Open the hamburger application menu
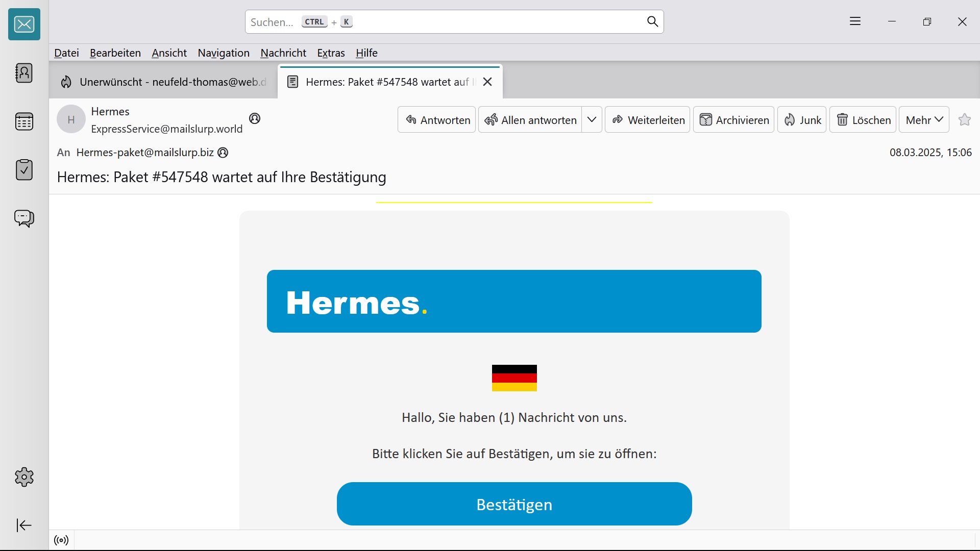This screenshot has width=980, height=551. pyautogui.click(x=855, y=21)
